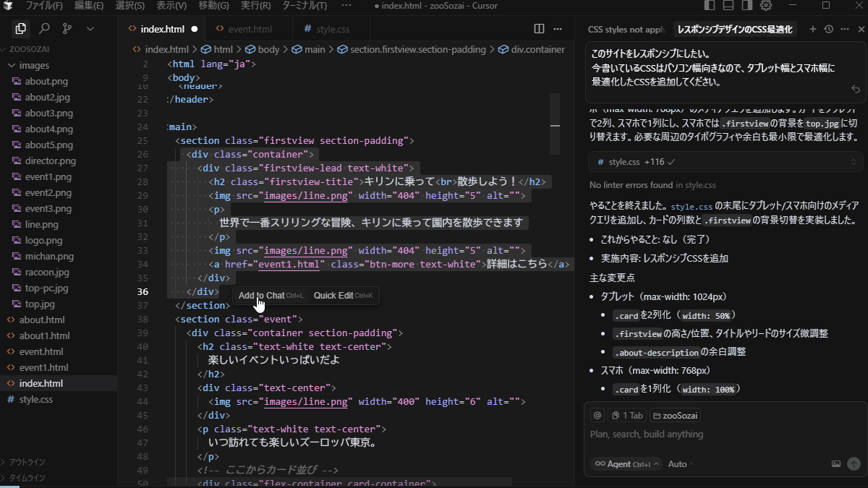The height and width of the screenshot is (488, 868).
Task: Open the 表示(V) menu
Action: [171, 6]
